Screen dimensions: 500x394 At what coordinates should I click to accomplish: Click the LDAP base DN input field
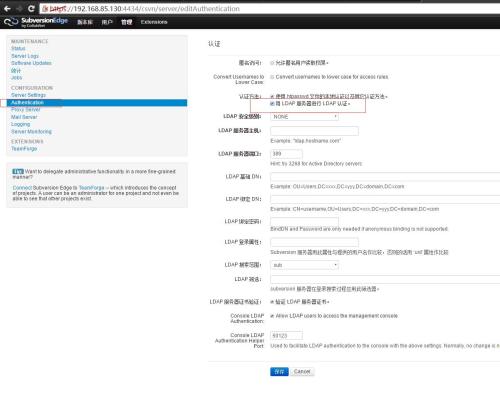point(385,177)
